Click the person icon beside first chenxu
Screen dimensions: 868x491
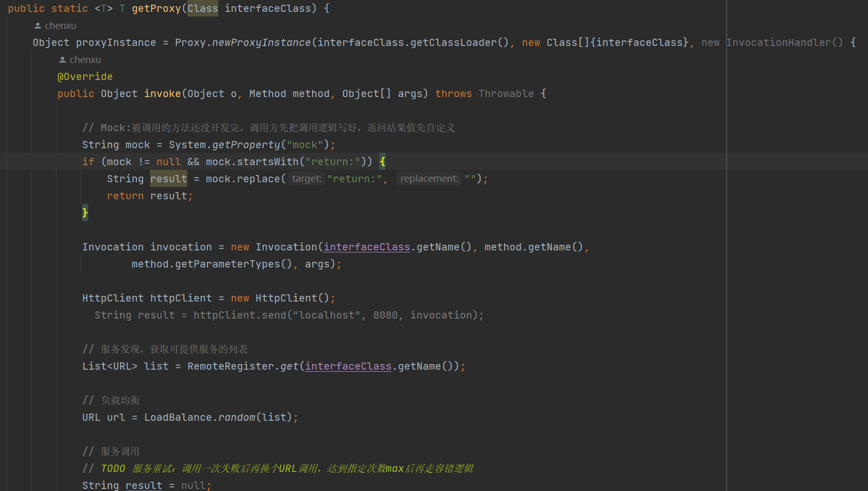point(38,25)
